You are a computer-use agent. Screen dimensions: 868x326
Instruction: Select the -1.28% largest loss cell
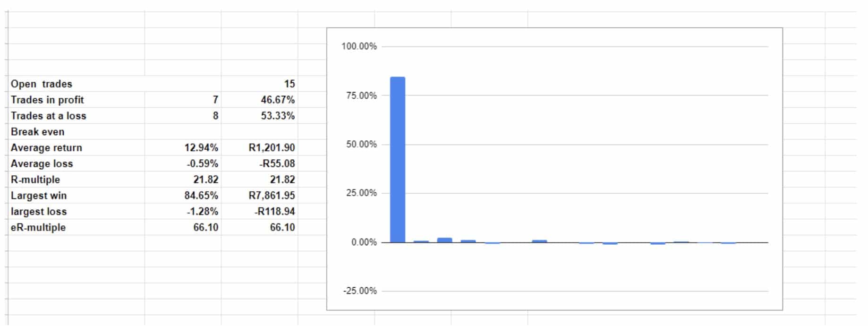pos(183,212)
